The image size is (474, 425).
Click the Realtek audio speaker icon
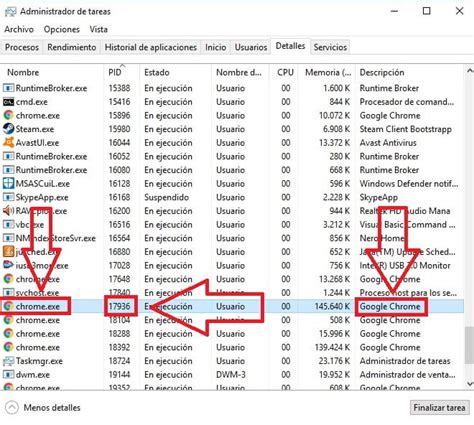(x=8, y=211)
